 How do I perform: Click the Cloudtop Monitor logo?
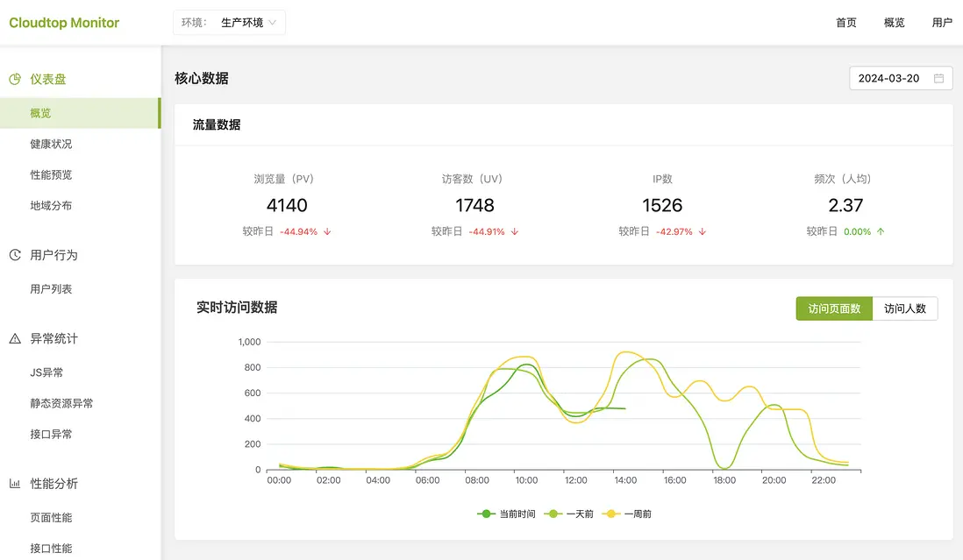(64, 23)
